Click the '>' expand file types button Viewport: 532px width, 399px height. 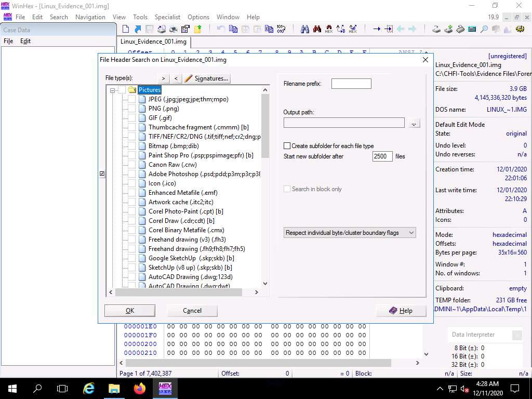pos(163,78)
